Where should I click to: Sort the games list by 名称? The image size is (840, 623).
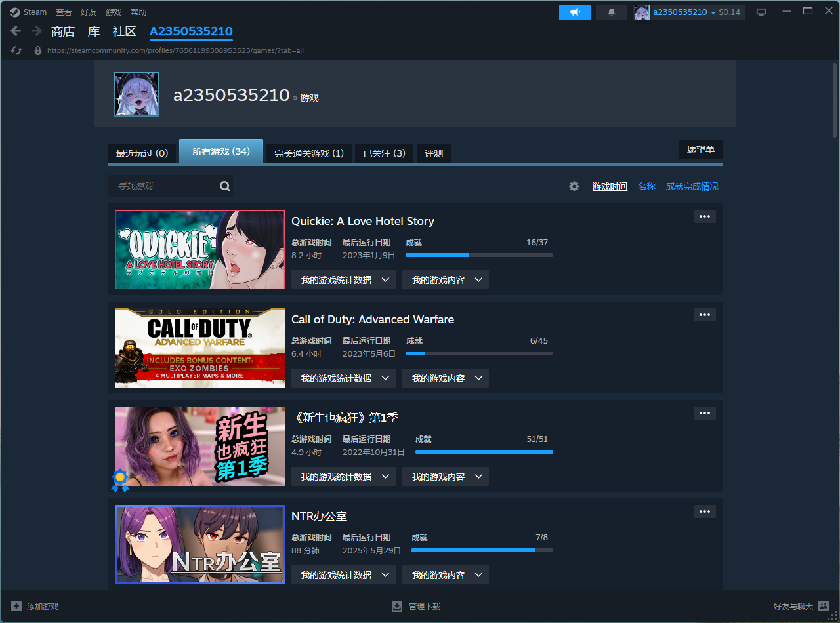click(x=646, y=186)
